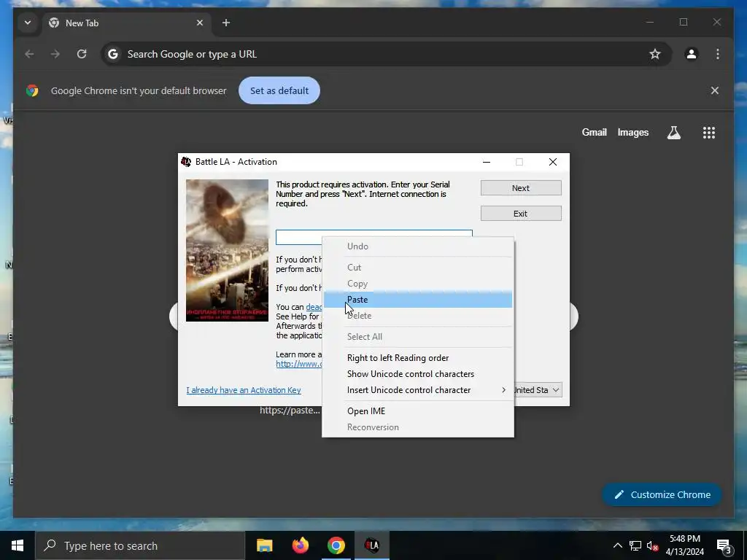This screenshot has height=560, width=747.
Task: Click the Chrome address bar
Action: coord(385,54)
